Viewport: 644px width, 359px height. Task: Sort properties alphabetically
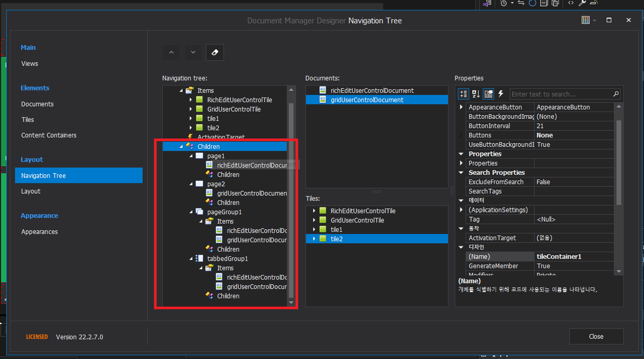point(476,94)
